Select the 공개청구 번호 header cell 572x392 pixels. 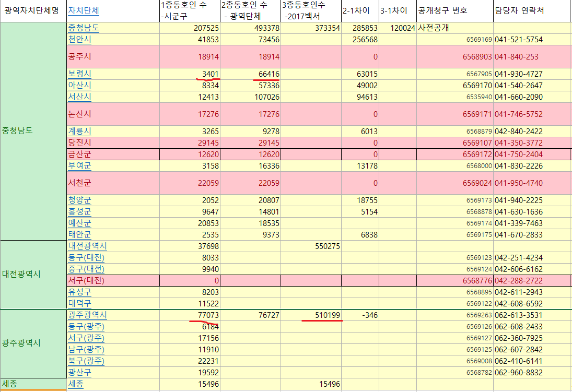(x=455, y=11)
